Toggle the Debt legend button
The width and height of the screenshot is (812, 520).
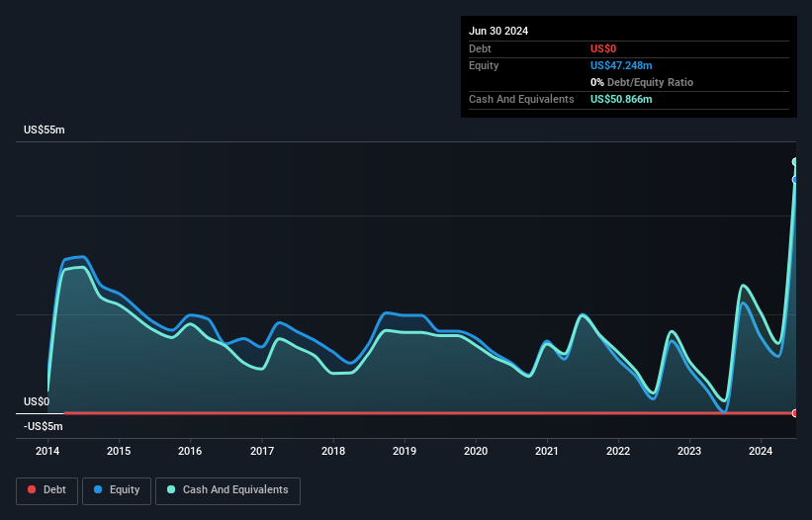(x=46, y=490)
